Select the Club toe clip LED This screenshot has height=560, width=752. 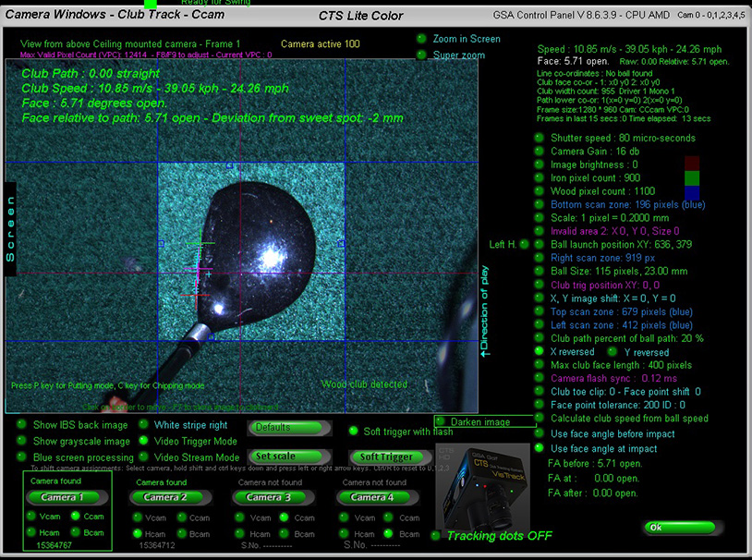pyautogui.click(x=540, y=391)
